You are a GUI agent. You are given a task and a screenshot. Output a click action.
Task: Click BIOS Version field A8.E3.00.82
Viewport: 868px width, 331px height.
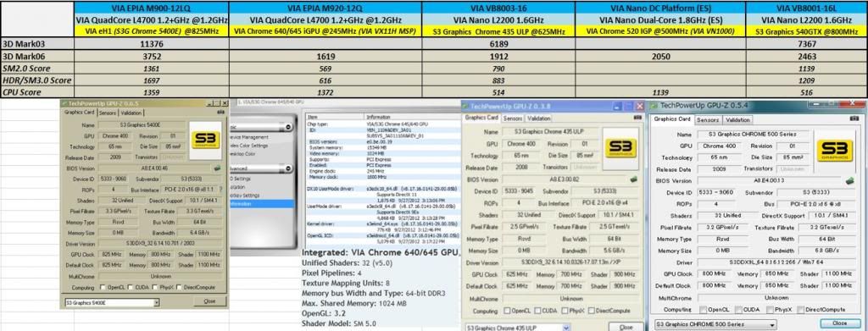coord(564,179)
